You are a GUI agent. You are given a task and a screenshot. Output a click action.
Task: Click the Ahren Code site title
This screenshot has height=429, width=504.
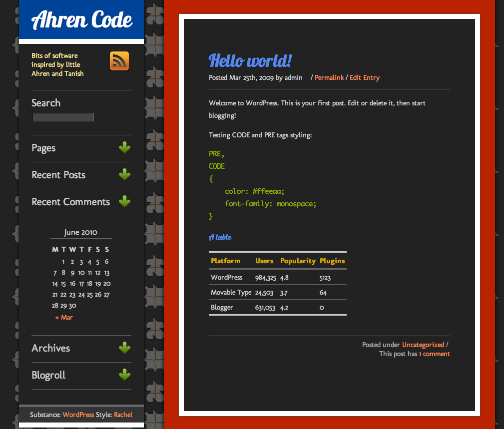(81, 20)
